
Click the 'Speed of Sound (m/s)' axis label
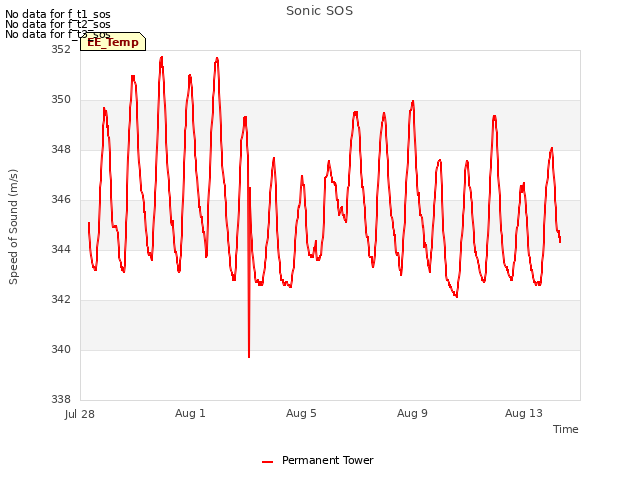(x=13, y=227)
